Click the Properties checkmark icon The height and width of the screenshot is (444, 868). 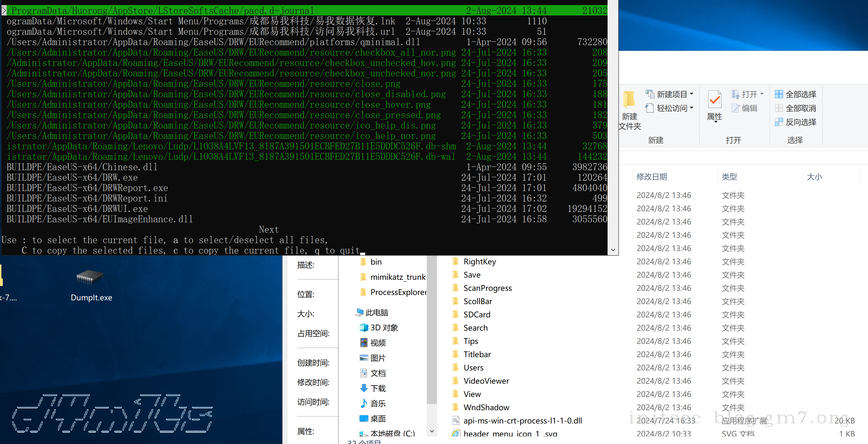[714, 100]
